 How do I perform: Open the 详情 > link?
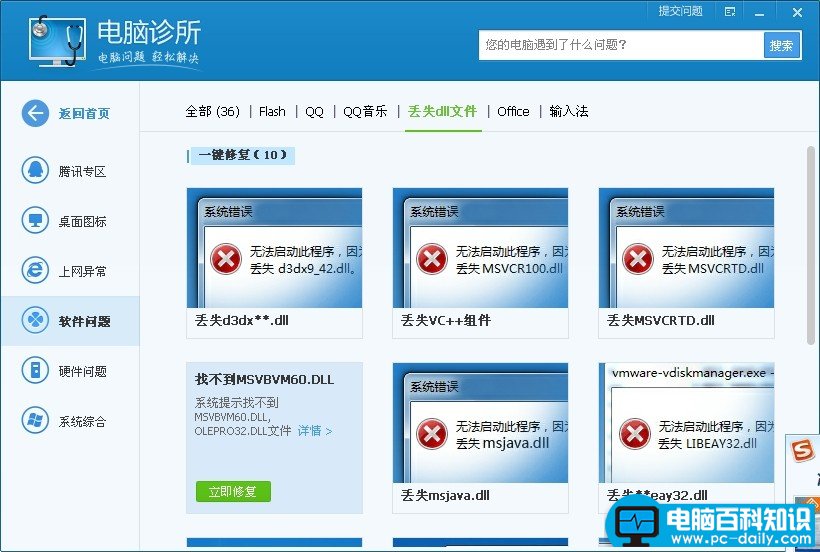tap(315, 431)
